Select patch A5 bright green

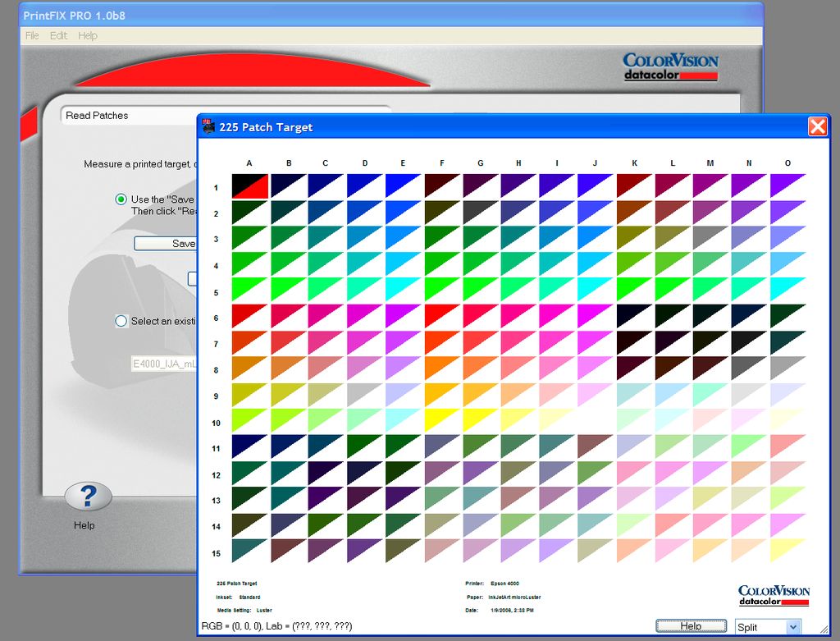pyautogui.click(x=249, y=290)
